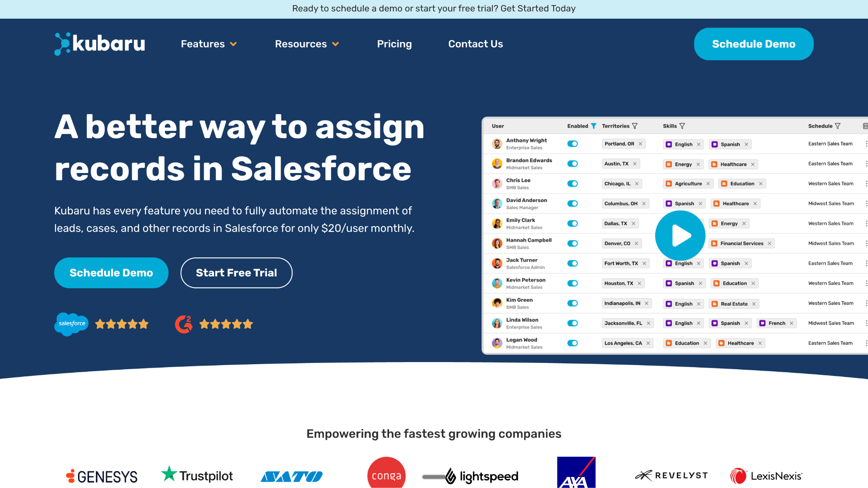Screen dimensions: 868x488
Task: Remove Agriculture skill tag
Action: click(x=708, y=184)
